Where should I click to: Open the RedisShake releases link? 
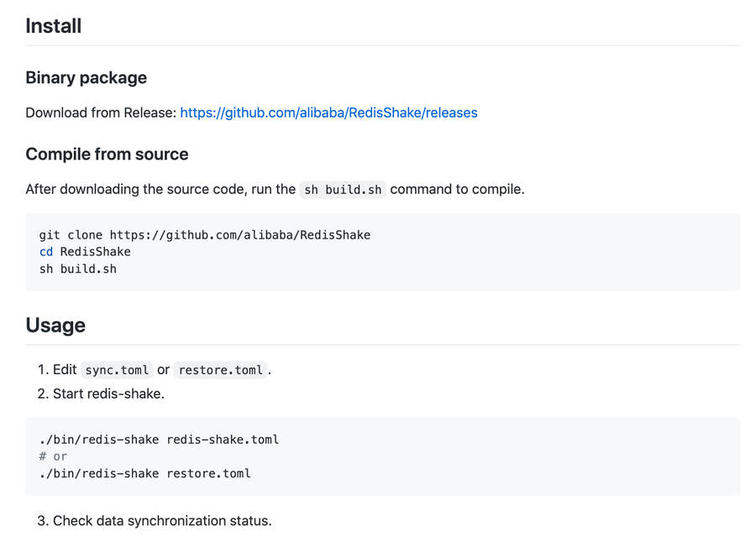pos(328,113)
